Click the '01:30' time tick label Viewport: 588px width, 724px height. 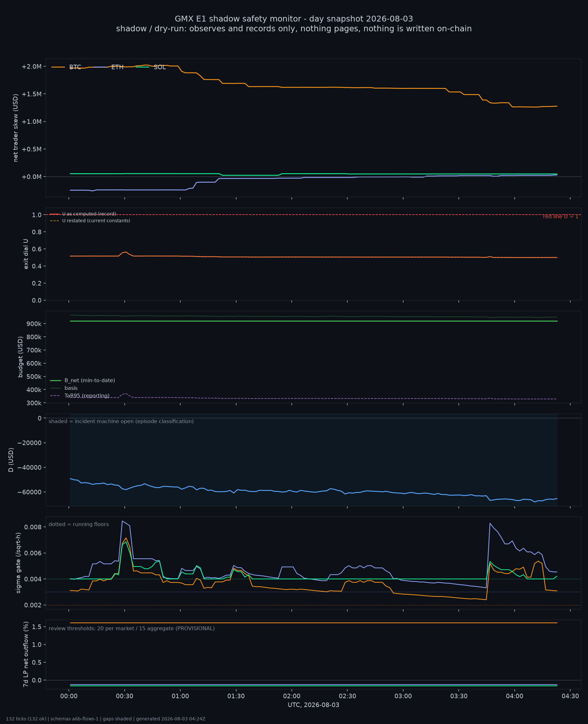[x=236, y=697]
